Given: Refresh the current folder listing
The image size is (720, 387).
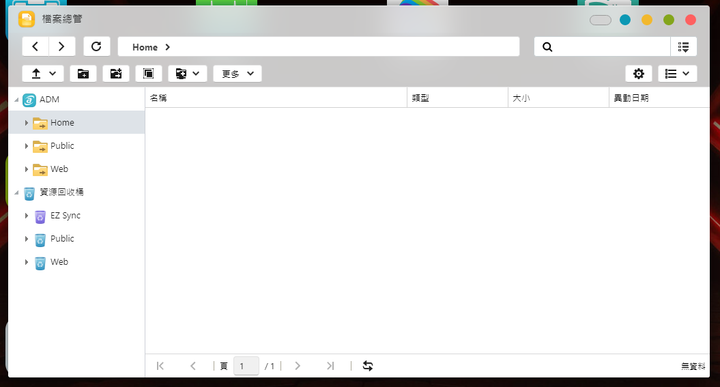Looking at the screenshot, I should (96, 46).
